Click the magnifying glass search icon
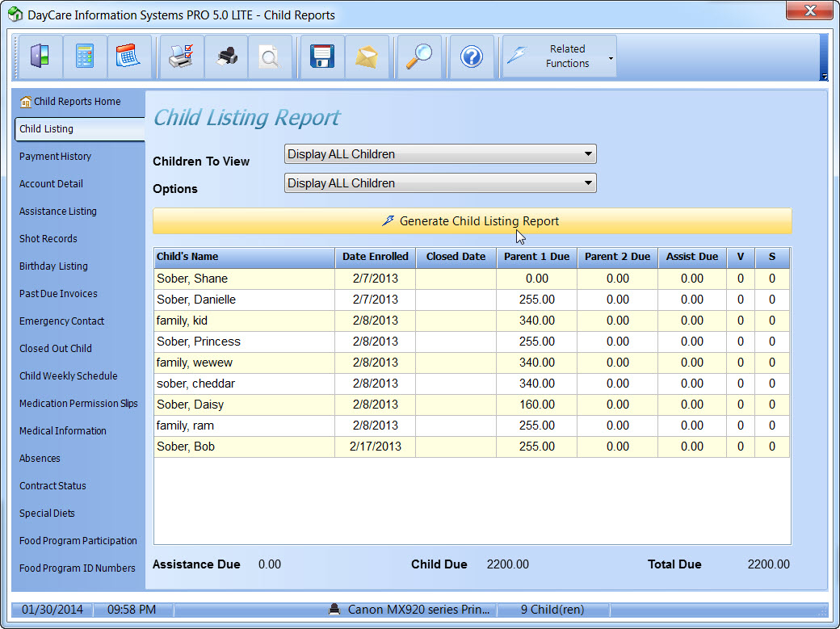Image resolution: width=840 pixels, height=629 pixels. click(x=418, y=57)
